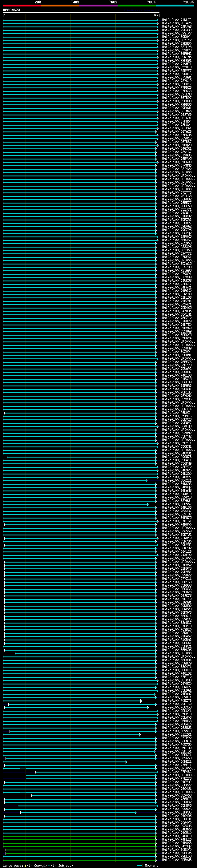Select the UniRef100_B6TB97 label
Screen dimensions: 197x868
(177, 98)
